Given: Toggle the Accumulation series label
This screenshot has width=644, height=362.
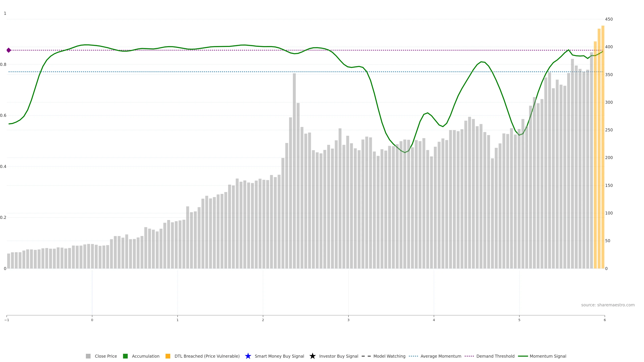Looking at the screenshot, I should (x=146, y=356).
